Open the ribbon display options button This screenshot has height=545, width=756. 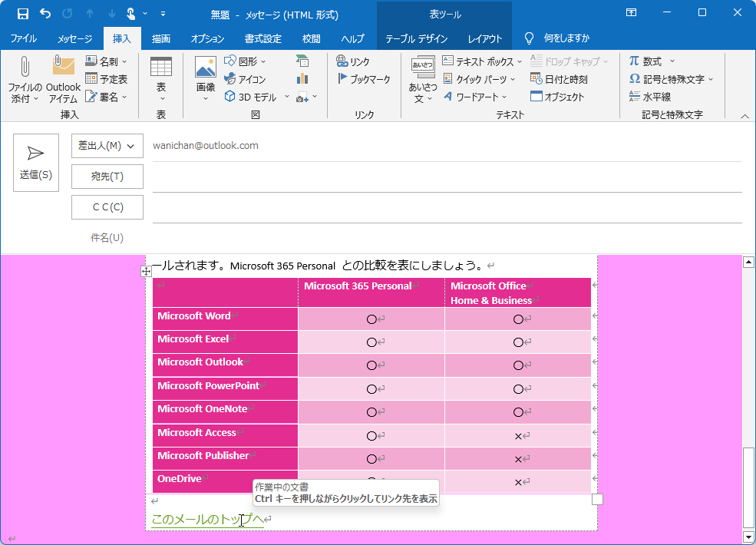pos(631,12)
